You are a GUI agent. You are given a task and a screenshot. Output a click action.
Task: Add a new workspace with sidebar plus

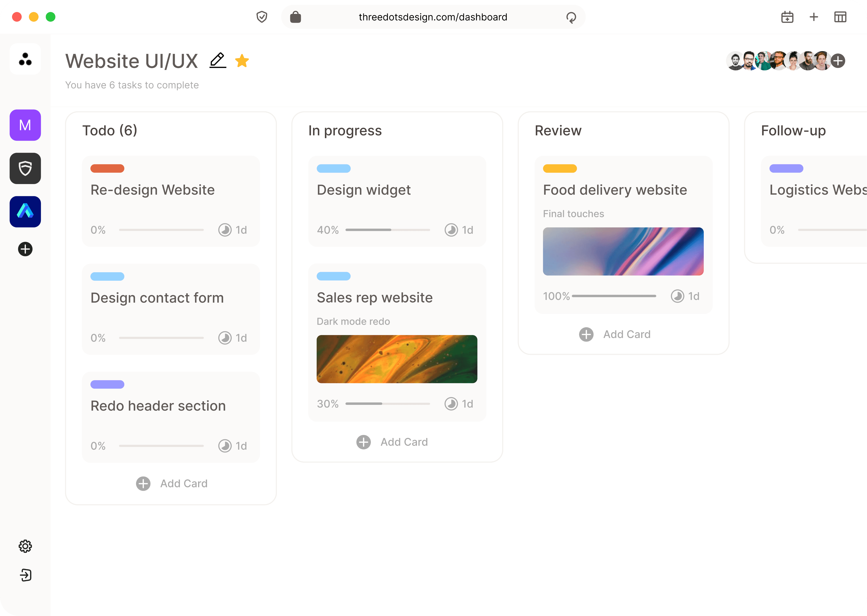click(x=25, y=249)
